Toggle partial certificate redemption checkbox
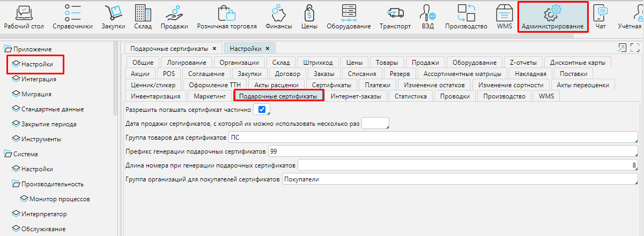 [x=262, y=110]
